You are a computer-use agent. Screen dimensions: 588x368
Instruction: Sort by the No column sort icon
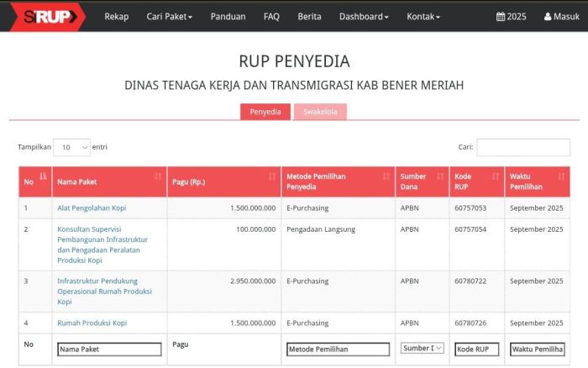[43, 176]
